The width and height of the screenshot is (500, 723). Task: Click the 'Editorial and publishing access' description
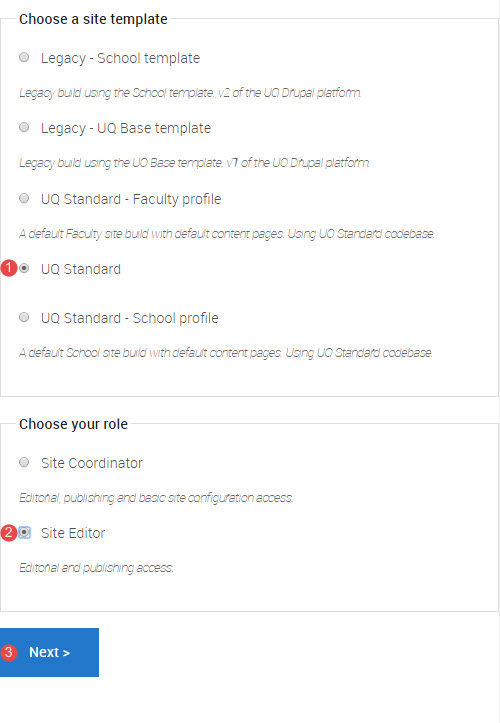pyautogui.click(x=96, y=568)
